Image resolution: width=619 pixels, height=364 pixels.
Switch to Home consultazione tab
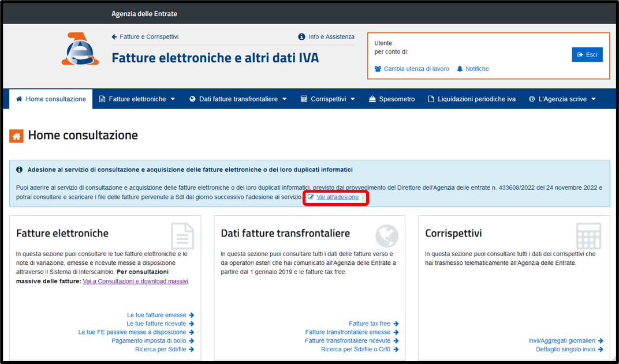pyautogui.click(x=51, y=99)
